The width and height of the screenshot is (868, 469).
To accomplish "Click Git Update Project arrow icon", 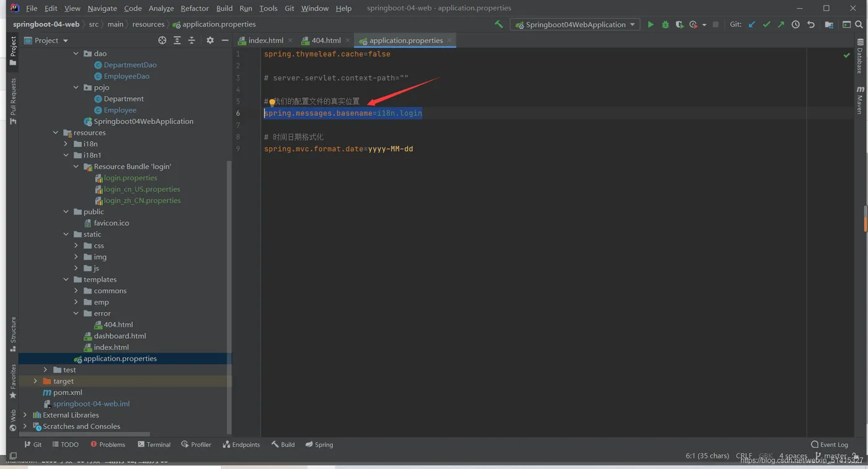I will click(752, 24).
